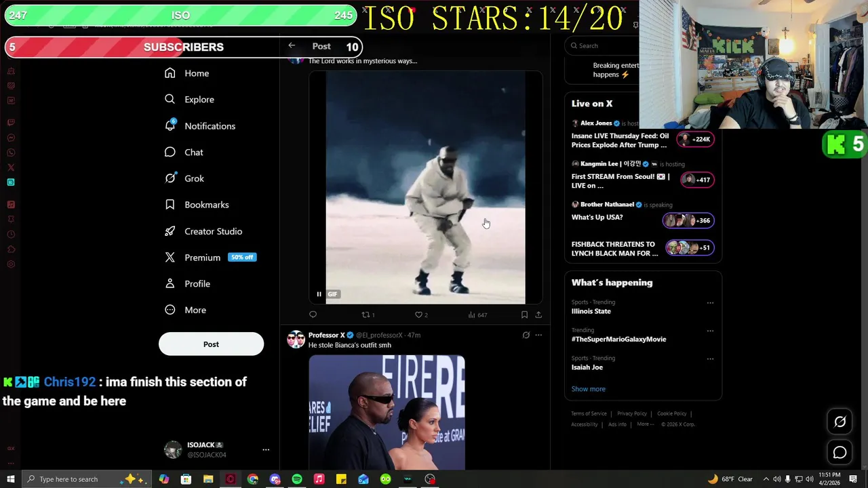Open Windows Start menu
Image resolution: width=868 pixels, height=488 pixels.
(10, 479)
